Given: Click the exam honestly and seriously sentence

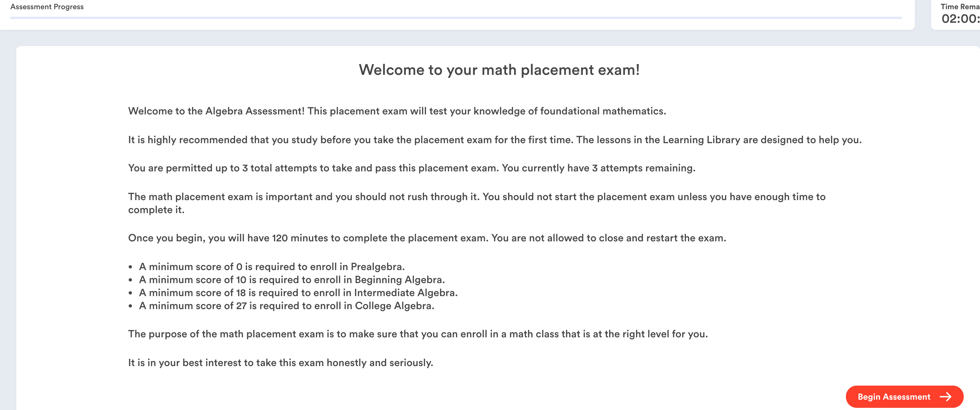Looking at the screenshot, I should click(x=280, y=363).
